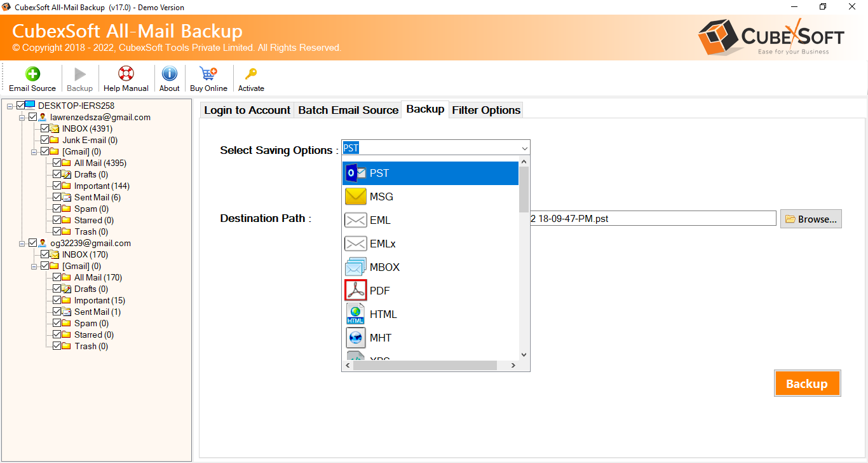Click the Email Source toolbar icon

tap(32, 74)
